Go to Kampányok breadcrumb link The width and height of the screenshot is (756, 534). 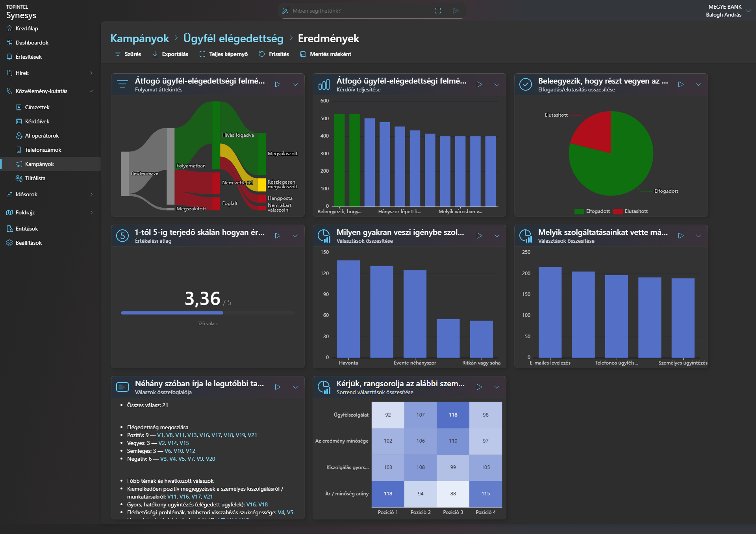point(139,38)
